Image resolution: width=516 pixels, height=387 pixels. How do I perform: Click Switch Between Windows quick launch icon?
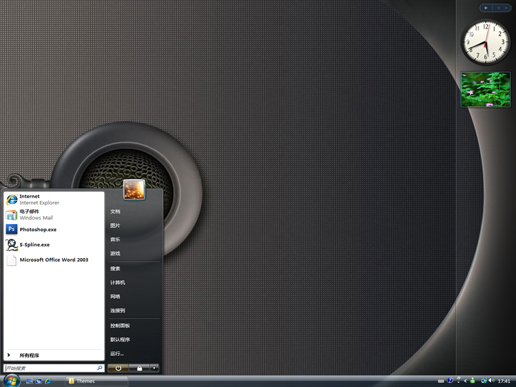point(39,381)
